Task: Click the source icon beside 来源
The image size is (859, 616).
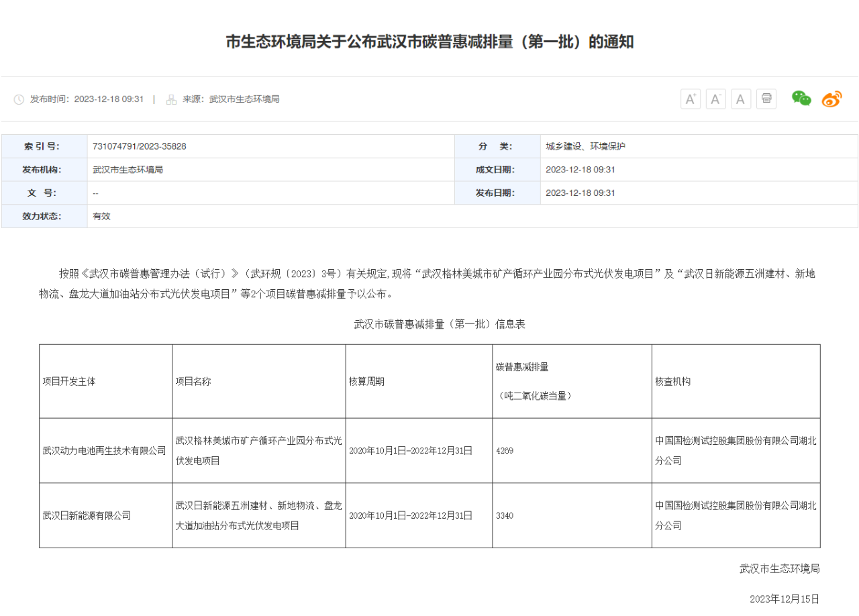Action: pos(171,99)
